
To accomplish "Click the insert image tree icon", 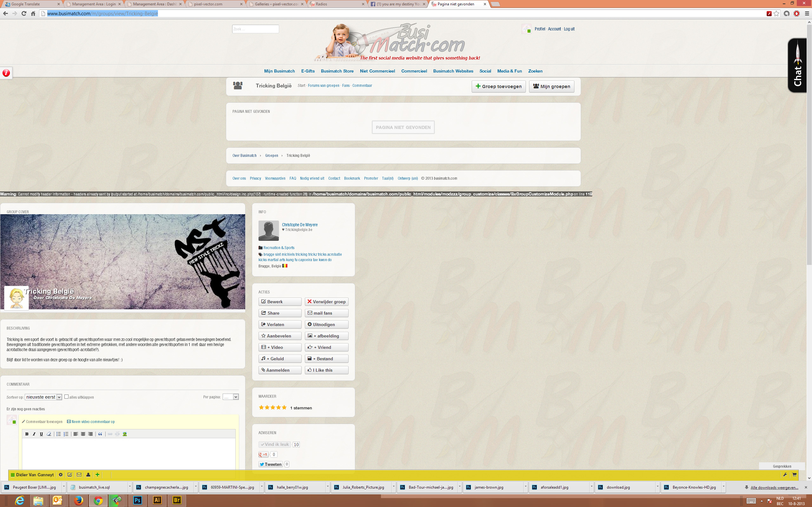I will pos(125,434).
